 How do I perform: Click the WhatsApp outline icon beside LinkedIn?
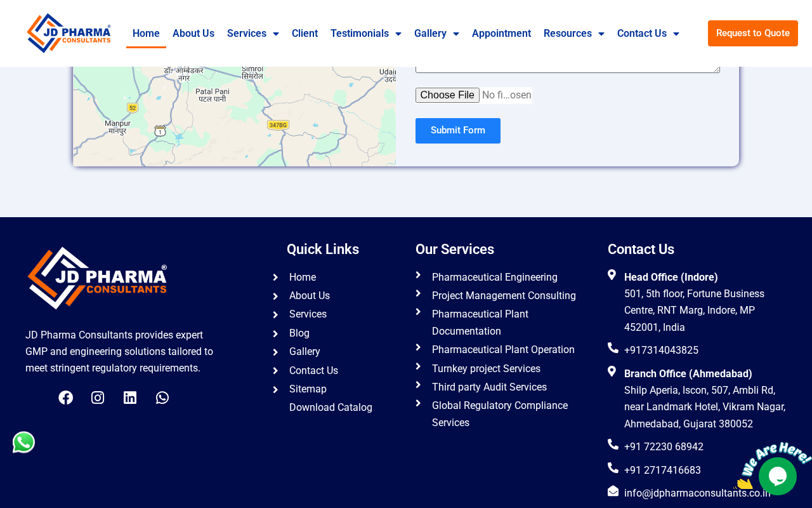pos(162,398)
